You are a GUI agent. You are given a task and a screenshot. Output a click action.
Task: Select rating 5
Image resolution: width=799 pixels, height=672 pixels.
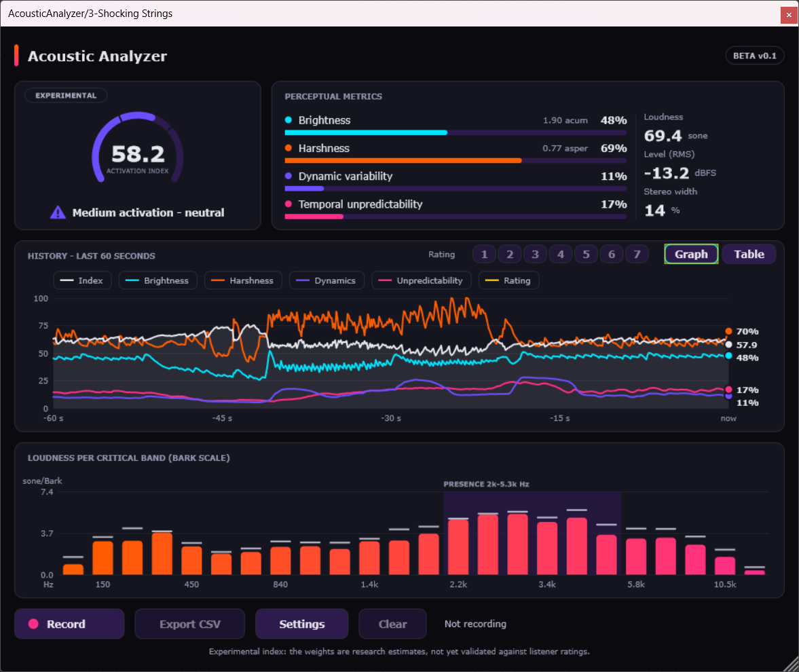point(586,255)
